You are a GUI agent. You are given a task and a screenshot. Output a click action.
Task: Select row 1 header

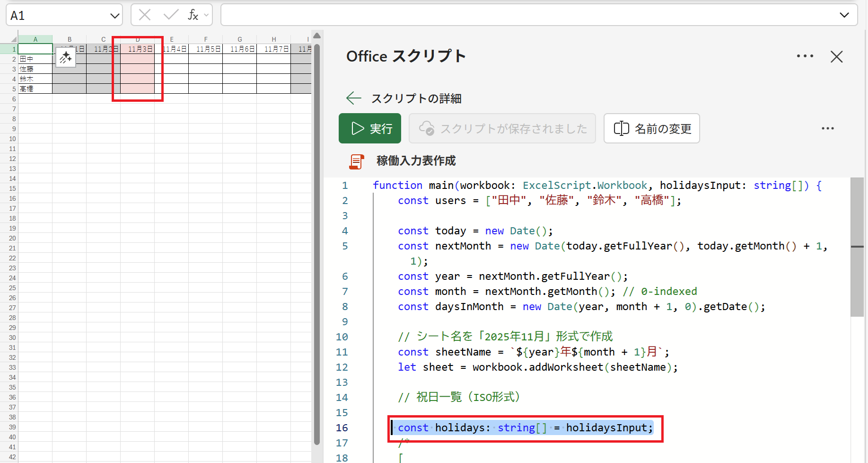tap(9, 49)
